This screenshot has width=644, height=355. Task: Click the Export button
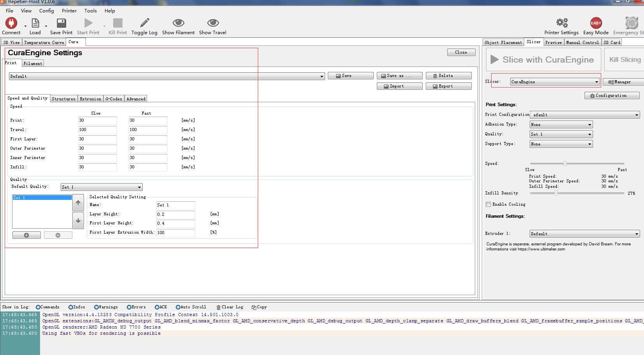point(448,86)
